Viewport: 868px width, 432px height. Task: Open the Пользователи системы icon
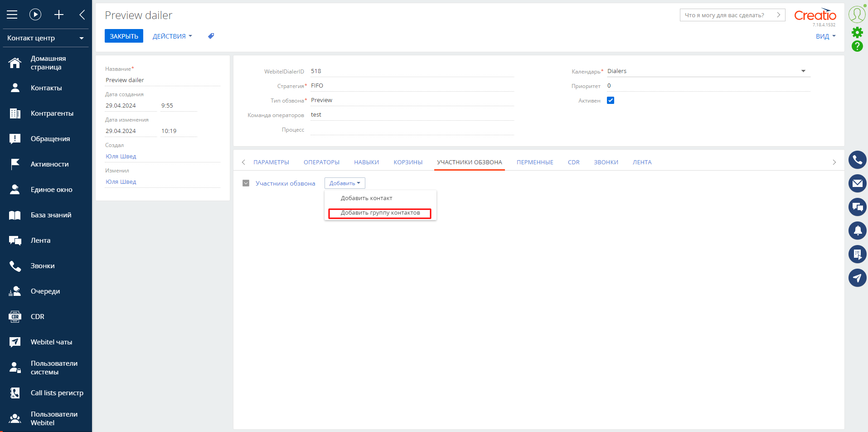[x=15, y=368]
